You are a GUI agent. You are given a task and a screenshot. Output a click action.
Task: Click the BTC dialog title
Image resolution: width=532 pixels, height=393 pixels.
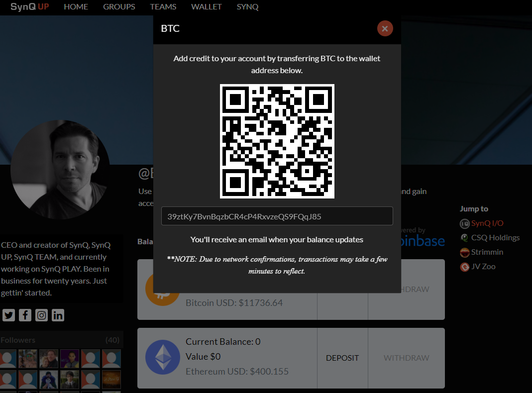coord(170,28)
